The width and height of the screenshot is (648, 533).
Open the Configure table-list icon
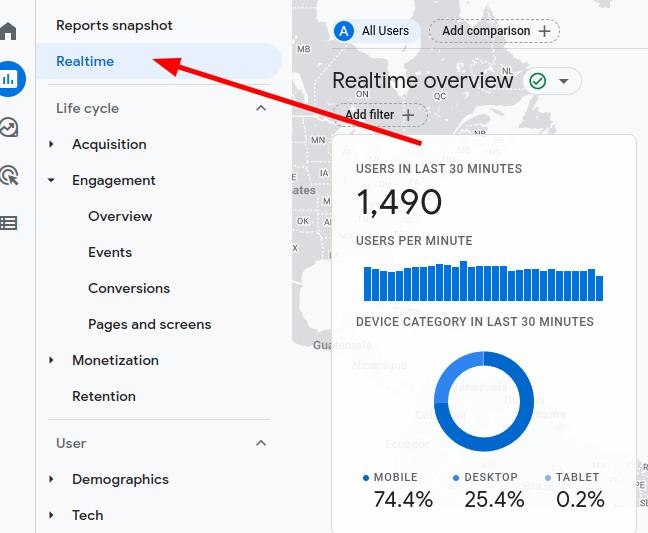click(x=8, y=223)
